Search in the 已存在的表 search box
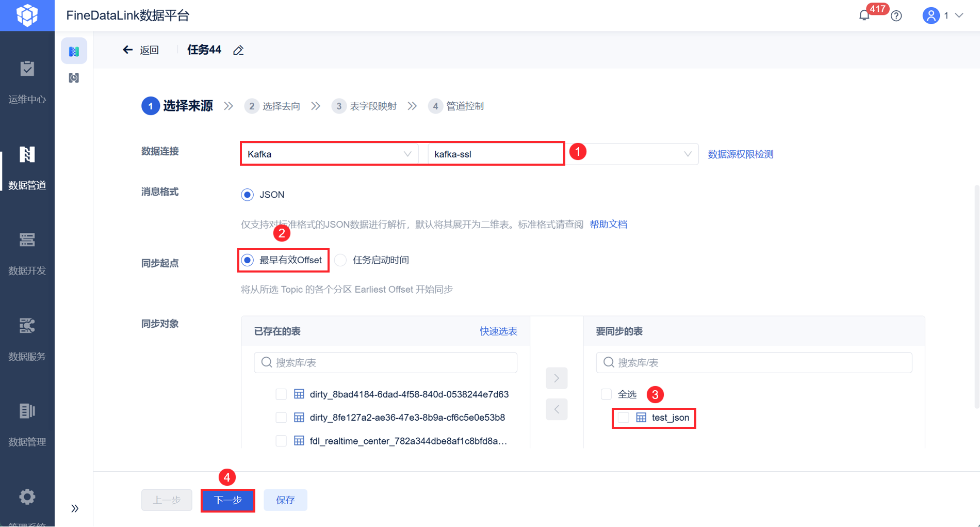 (x=385, y=362)
